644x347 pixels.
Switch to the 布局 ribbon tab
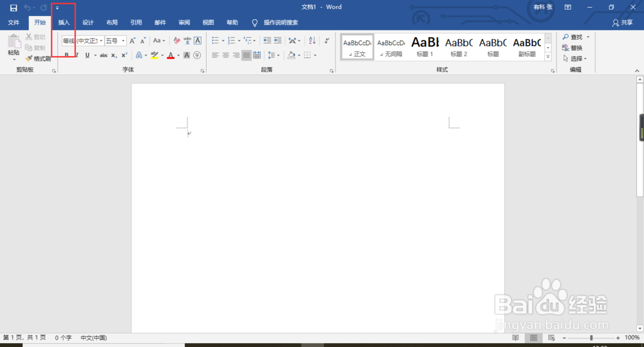pyautogui.click(x=111, y=23)
